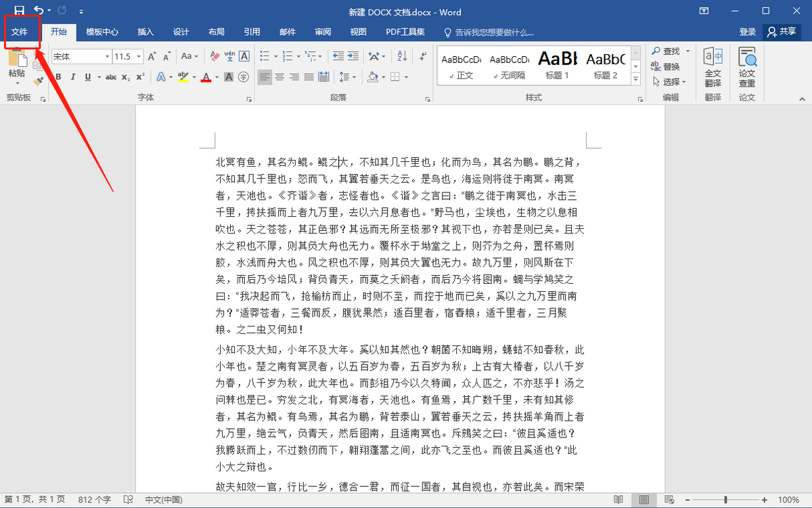This screenshot has height=508, width=812.
Task: Click the Save icon in title bar
Action: [19, 11]
